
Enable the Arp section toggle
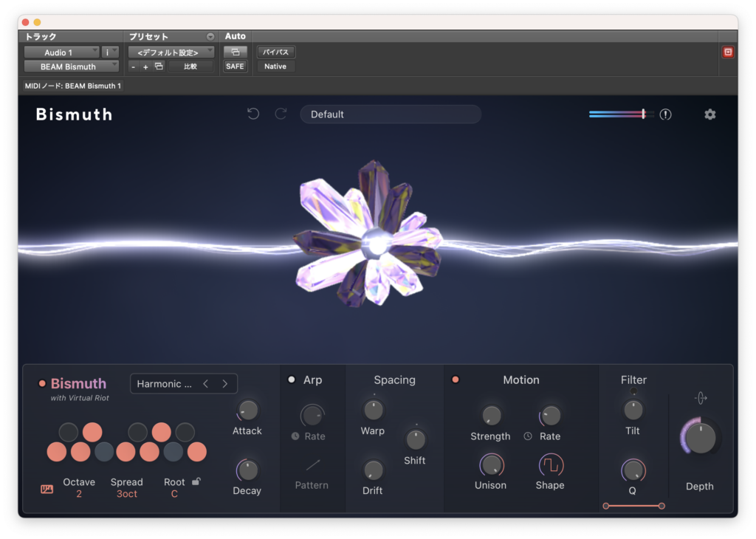(x=291, y=380)
